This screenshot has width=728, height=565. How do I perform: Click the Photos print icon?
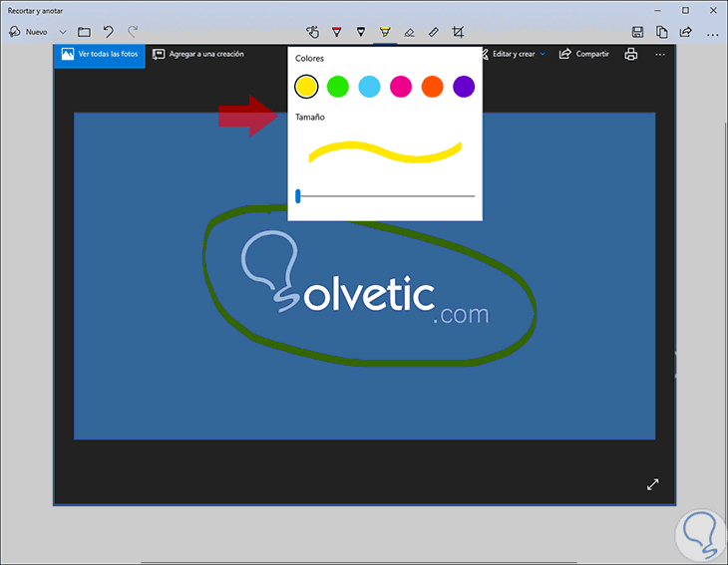tap(631, 54)
